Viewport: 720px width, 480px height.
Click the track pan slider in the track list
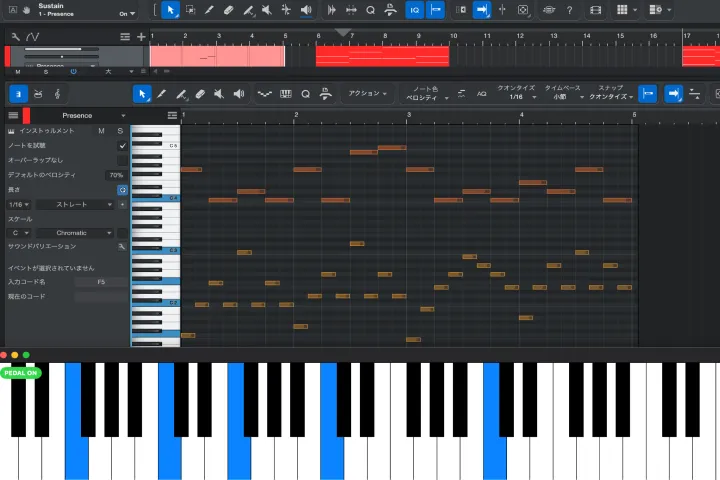point(62,56)
